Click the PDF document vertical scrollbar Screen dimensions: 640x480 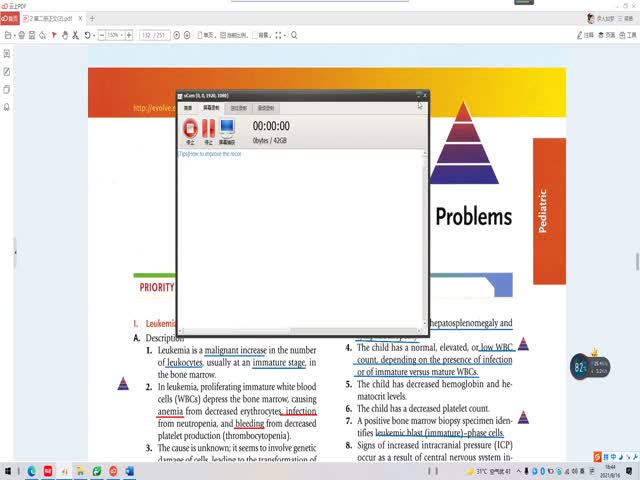(635, 262)
